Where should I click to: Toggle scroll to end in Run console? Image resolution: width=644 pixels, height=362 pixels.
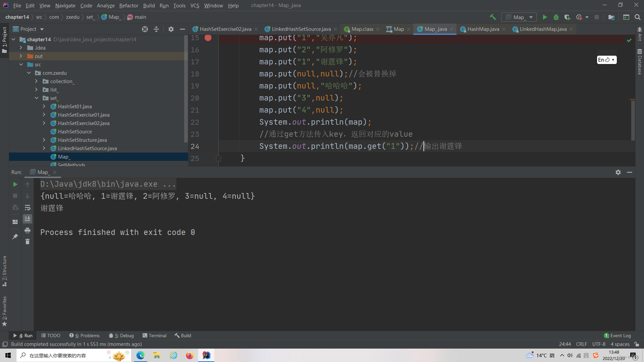pyautogui.click(x=28, y=219)
